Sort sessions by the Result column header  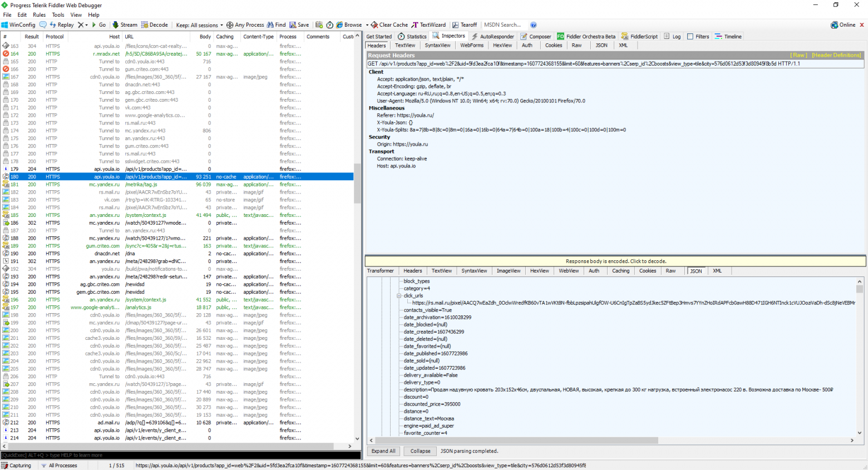(x=32, y=37)
